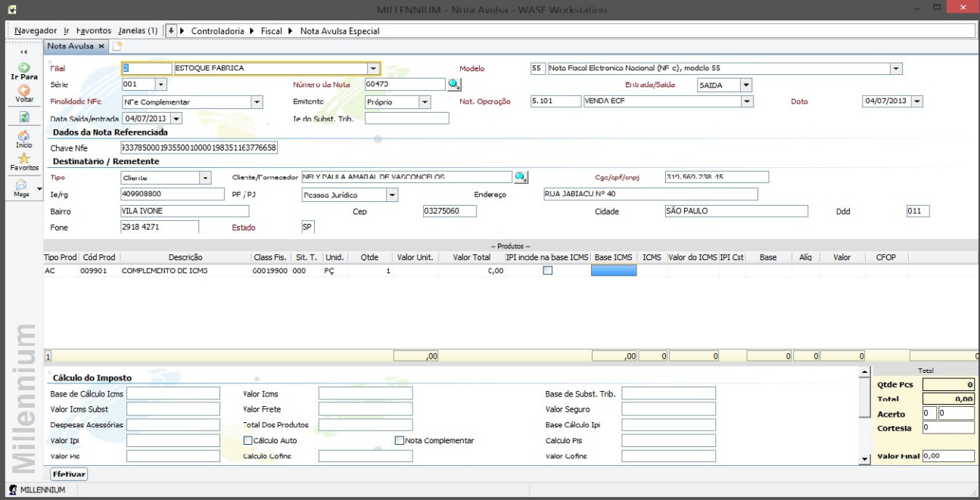Click the Valor Frete input field

(366, 409)
